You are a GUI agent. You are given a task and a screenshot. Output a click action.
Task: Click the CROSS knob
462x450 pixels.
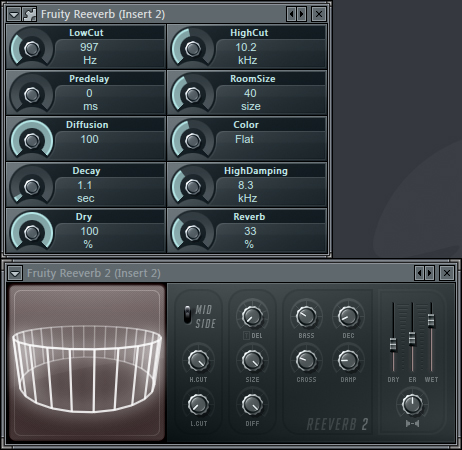tap(306, 360)
